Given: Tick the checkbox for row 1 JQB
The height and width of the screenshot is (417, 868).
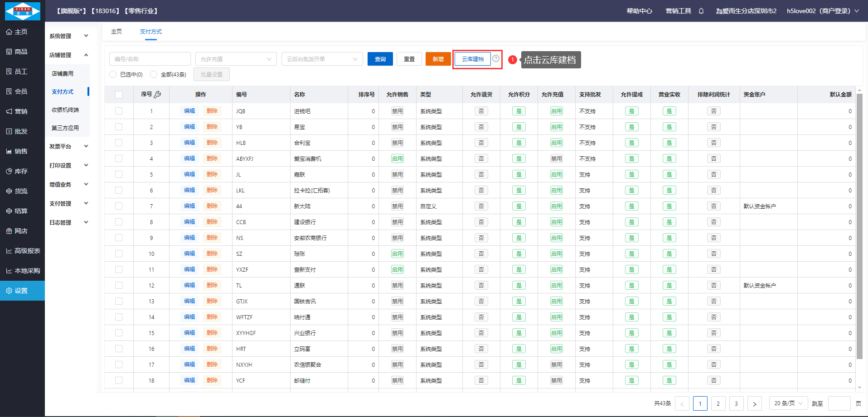Looking at the screenshot, I should click(x=119, y=111).
